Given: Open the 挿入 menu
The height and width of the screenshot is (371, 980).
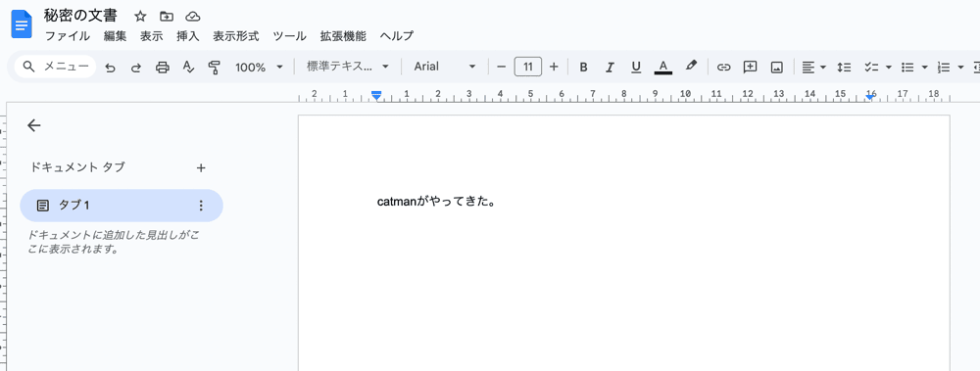Looking at the screenshot, I should 187,36.
